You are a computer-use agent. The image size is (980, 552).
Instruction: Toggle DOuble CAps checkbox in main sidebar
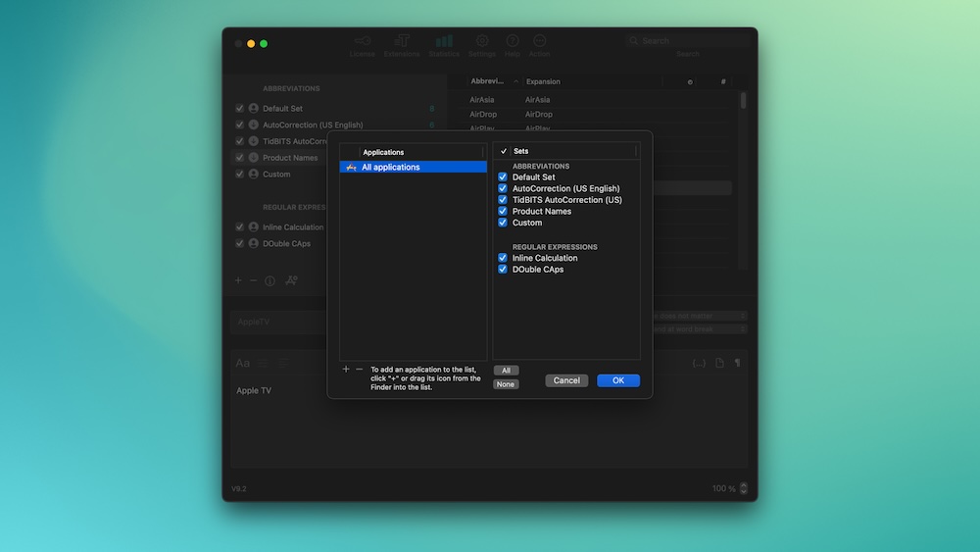pos(239,244)
